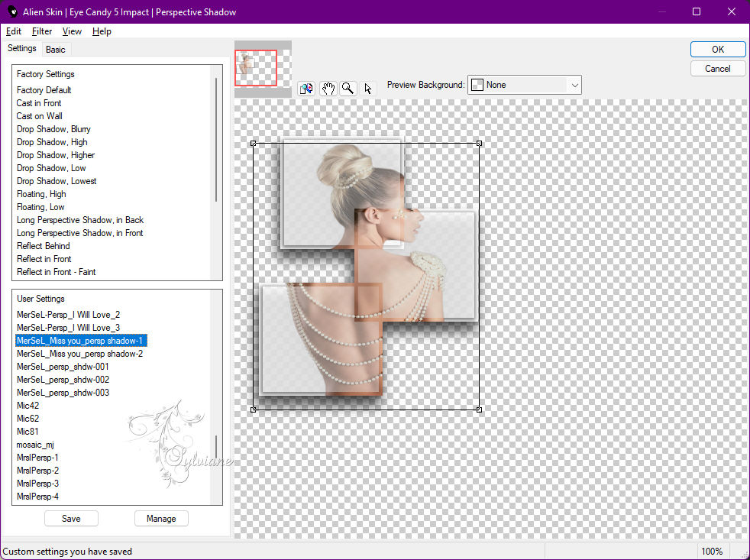750x560 pixels.
Task: Click the top-right shadow transform handle
Action: point(480,143)
